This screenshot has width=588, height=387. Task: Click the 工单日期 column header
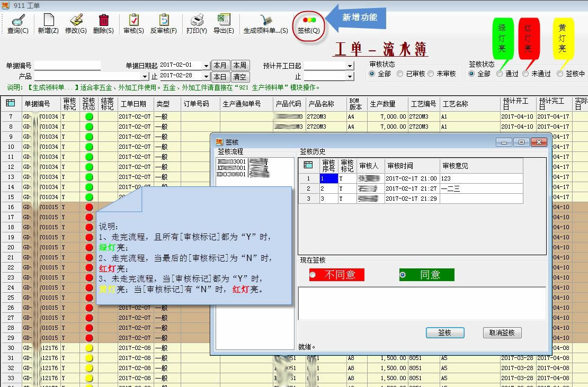pyautogui.click(x=133, y=104)
